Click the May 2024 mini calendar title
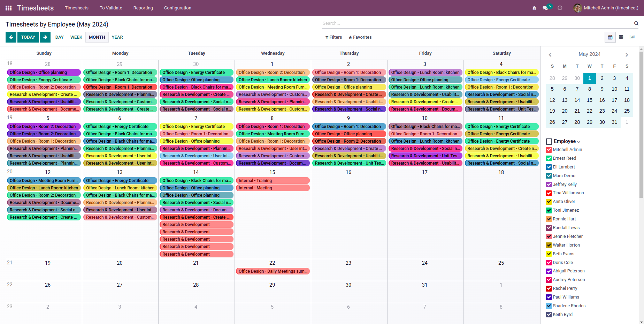The height and width of the screenshot is (324, 644). [590, 54]
